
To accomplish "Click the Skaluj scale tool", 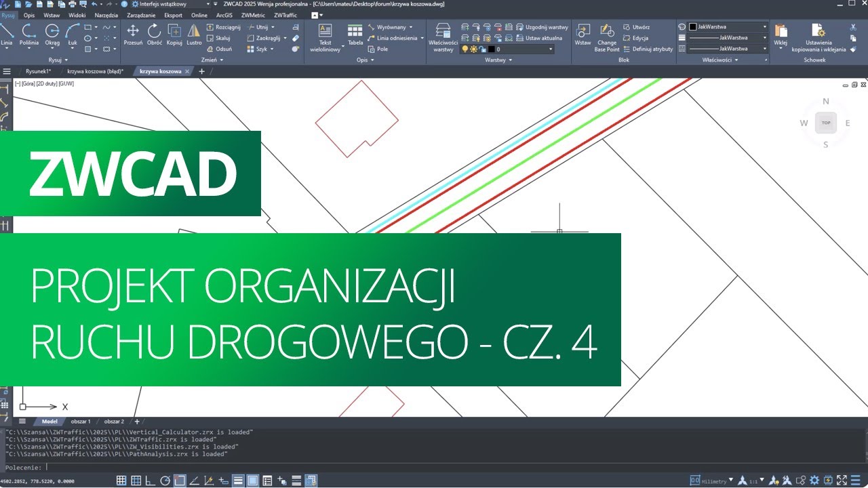I will coord(218,38).
